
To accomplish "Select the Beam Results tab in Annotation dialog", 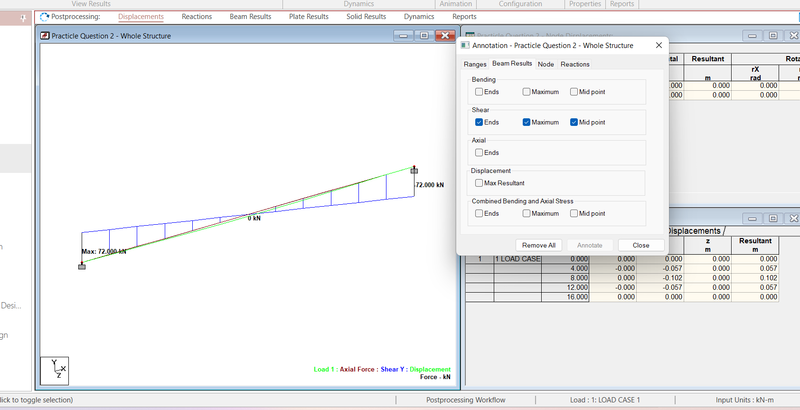I will [x=512, y=64].
